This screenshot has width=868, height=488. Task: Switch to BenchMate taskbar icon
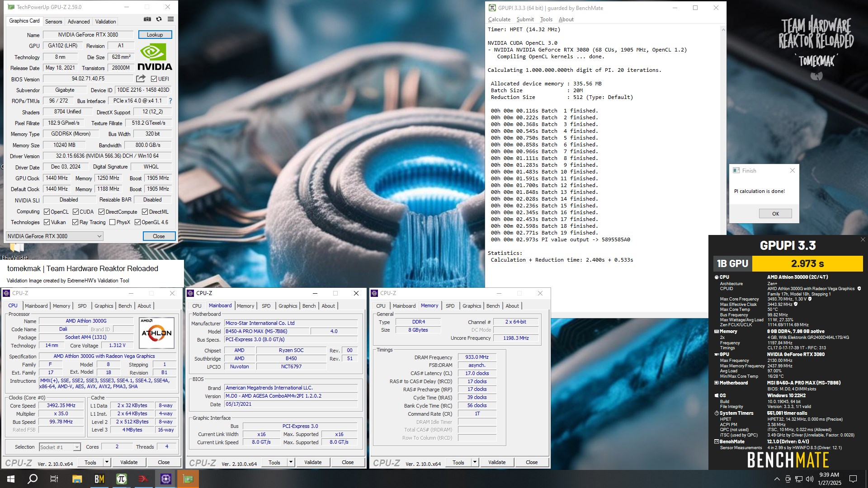point(99,479)
